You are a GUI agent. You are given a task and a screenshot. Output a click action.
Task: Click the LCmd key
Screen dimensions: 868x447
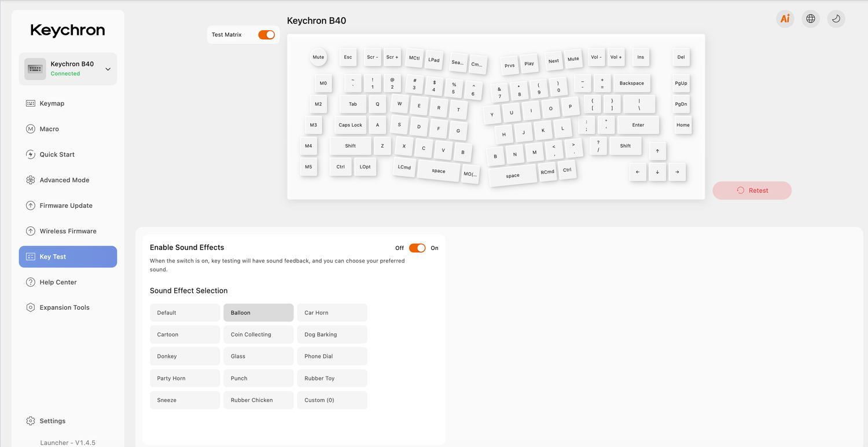tap(404, 167)
